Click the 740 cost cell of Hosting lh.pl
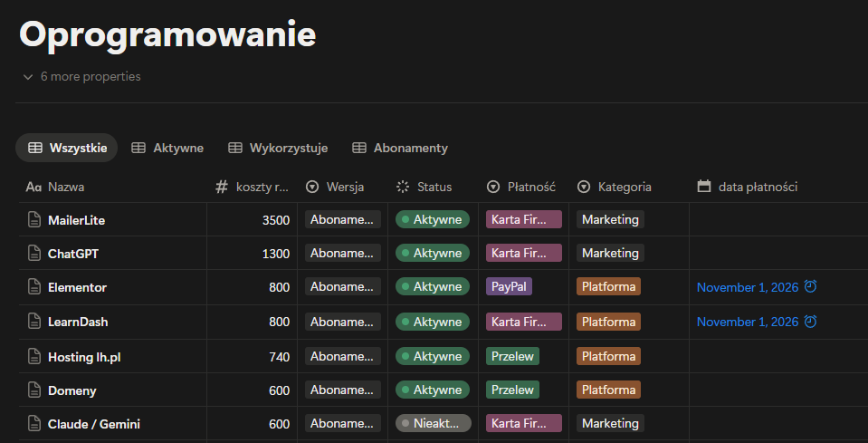Screen dimensions: 868x443 [252, 357]
